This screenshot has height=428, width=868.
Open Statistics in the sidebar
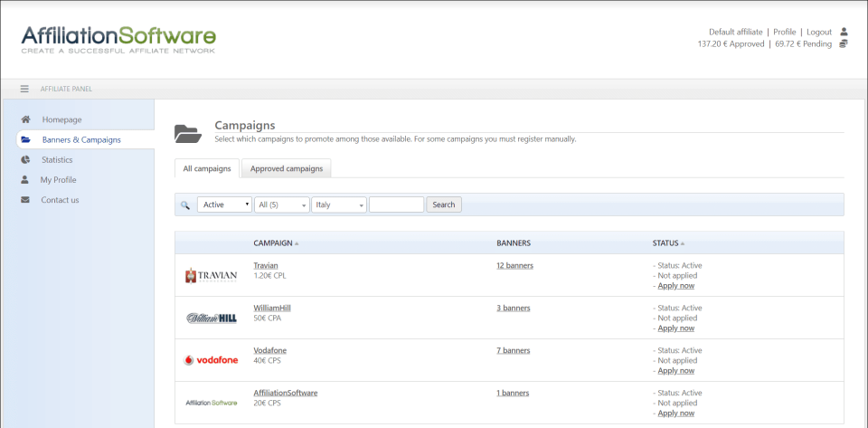click(57, 159)
